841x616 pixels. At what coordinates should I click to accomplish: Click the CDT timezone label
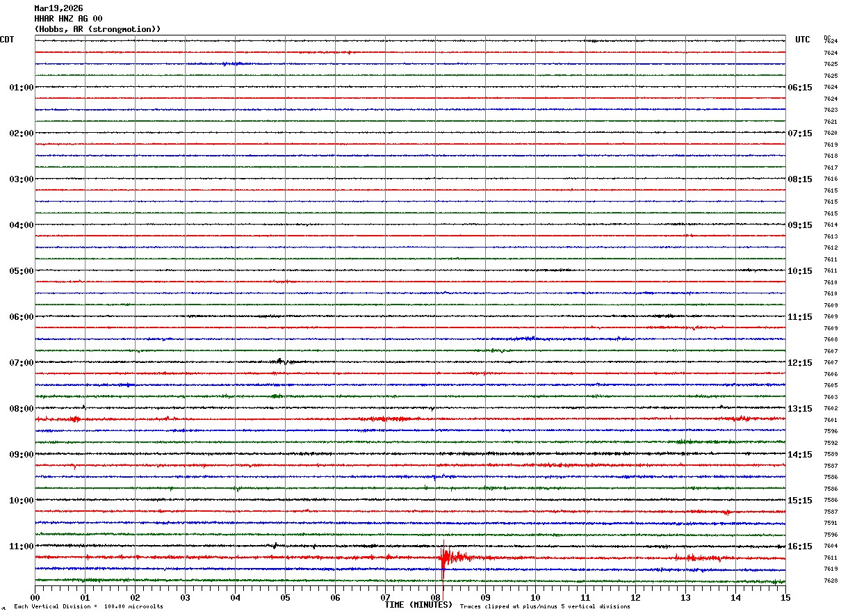(7, 40)
